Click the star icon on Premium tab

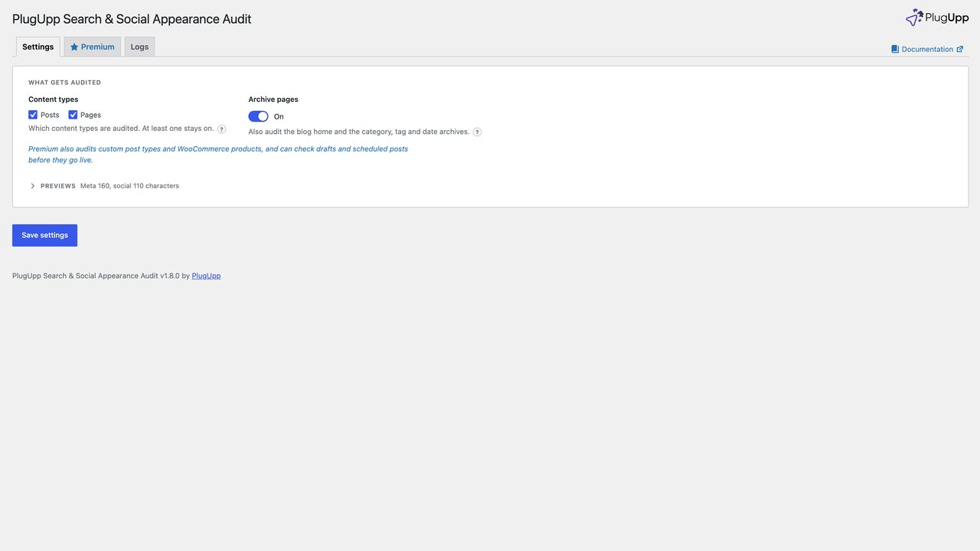tap(74, 47)
